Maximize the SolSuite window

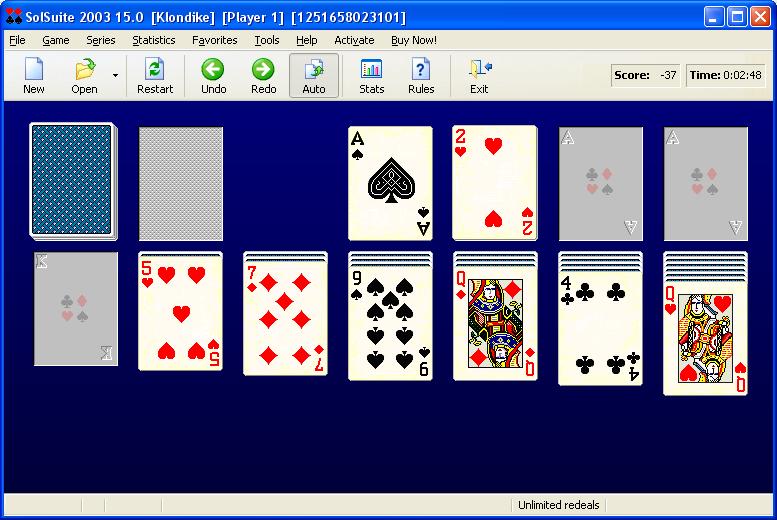click(737, 17)
